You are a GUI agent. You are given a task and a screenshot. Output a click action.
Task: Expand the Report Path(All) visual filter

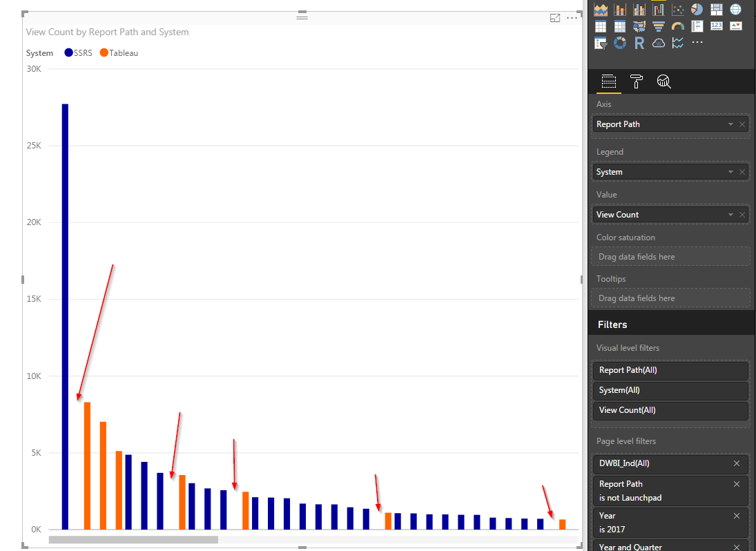[670, 370]
